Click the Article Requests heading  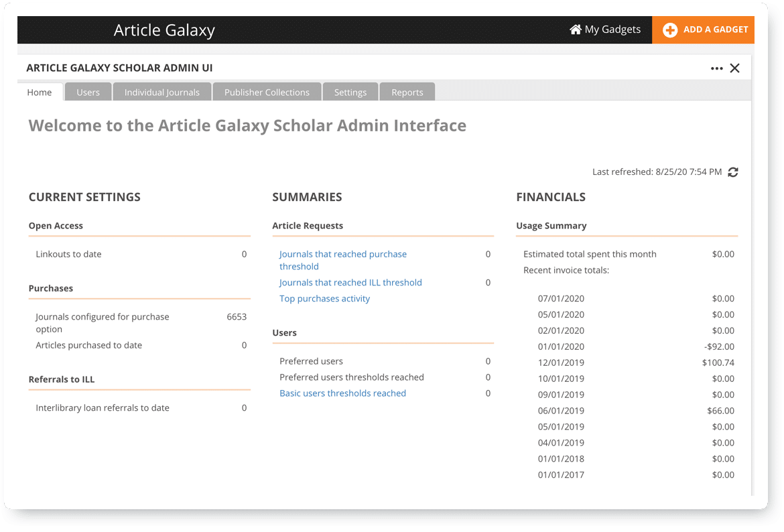click(308, 226)
